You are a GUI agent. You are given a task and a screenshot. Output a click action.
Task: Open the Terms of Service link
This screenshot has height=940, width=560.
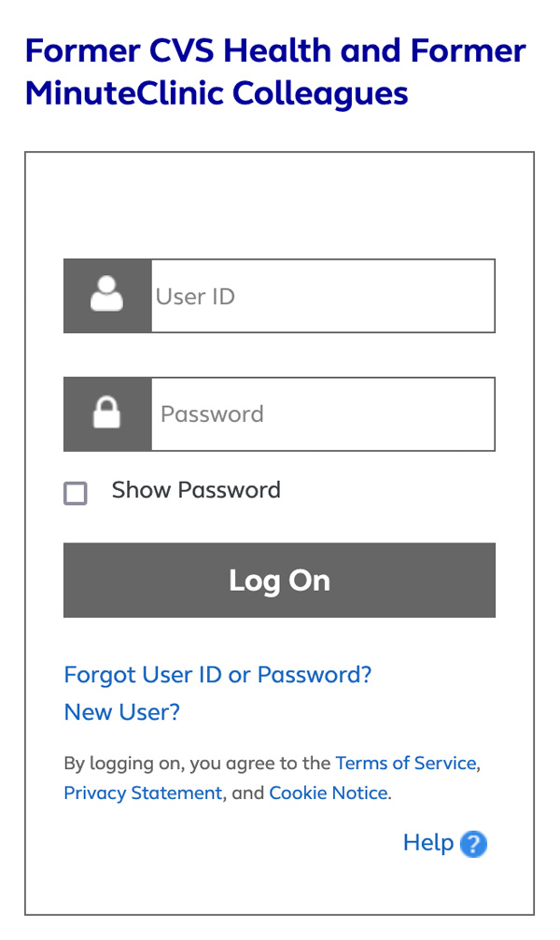pos(406,764)
